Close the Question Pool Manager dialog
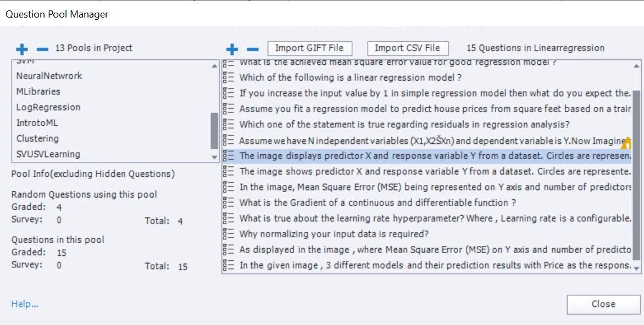This screenshot has width=644, height=325. coord(603,304)
